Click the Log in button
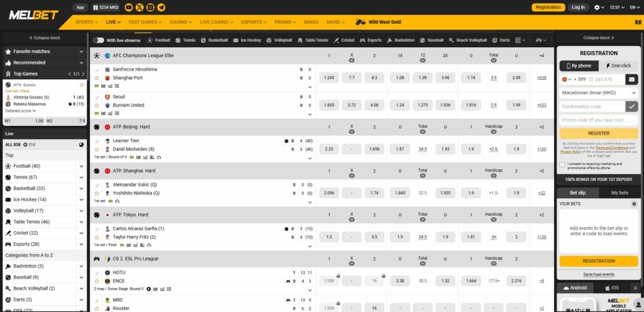 [578, 8]
